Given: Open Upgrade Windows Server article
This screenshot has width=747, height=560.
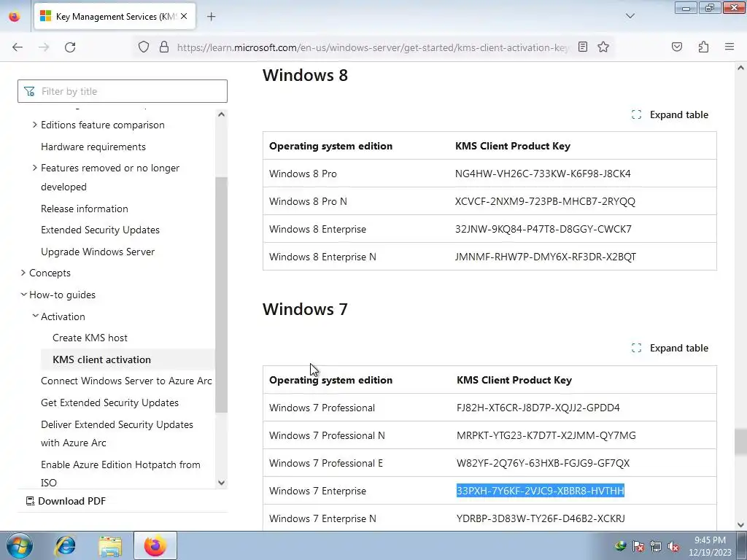Looking at the screenshot, I should [98, 252].
